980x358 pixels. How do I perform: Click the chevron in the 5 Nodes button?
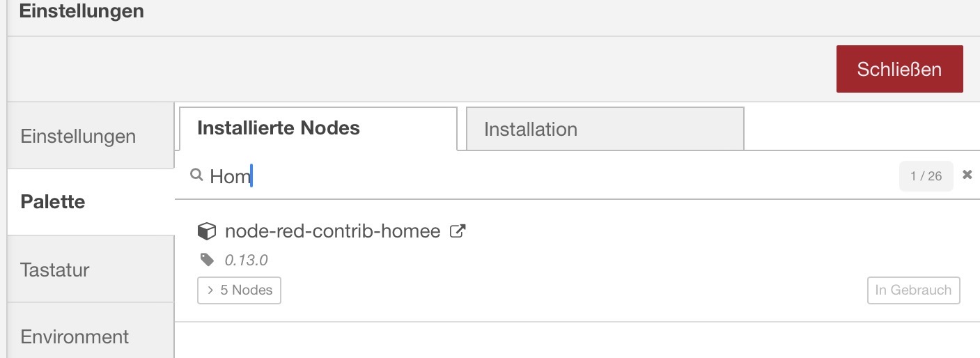point(210,290)
